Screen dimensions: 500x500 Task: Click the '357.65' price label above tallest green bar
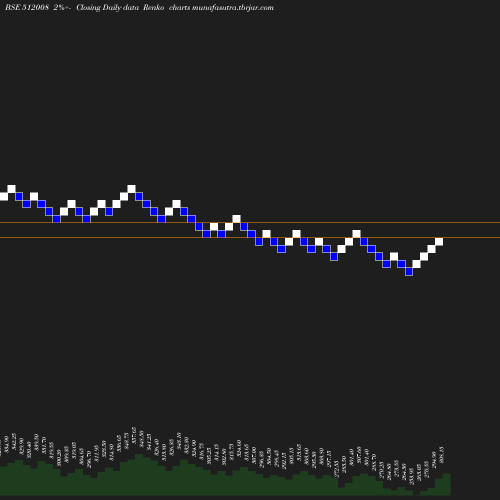(134, 435)
